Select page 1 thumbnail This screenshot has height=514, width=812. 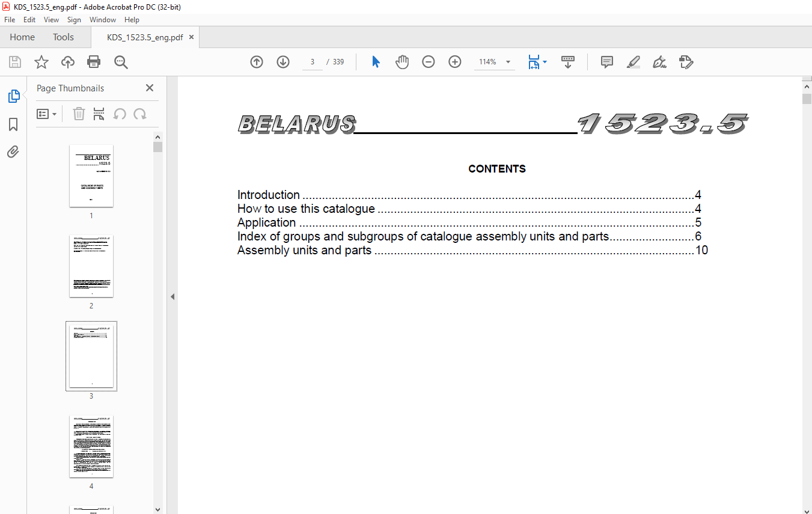[x=91, y=176]
